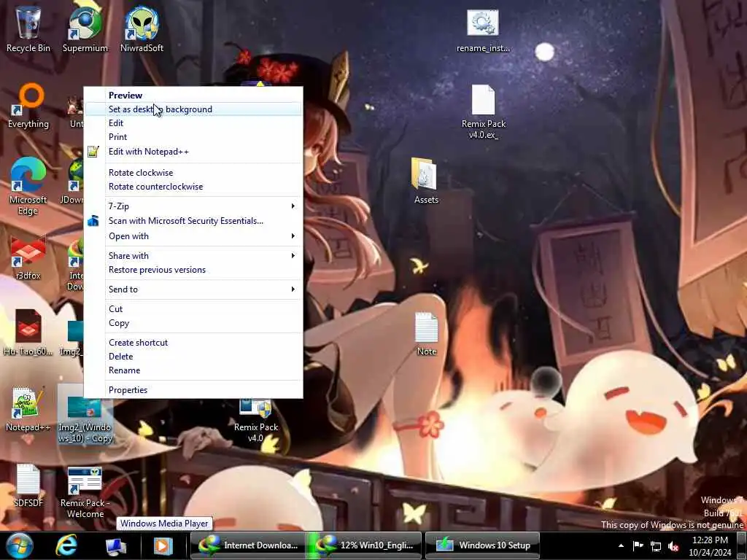Select the Notepad++ desktop shortcut
747x560 pixels.
coord(28,408)
